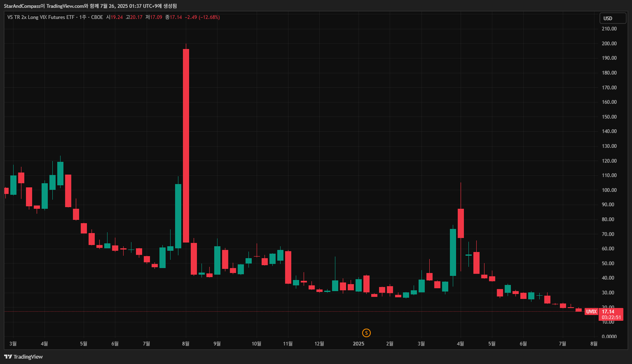Click the 0.0000 price axis label
Image resolution: width=632 pixels, height=364 pixels.
608,336
